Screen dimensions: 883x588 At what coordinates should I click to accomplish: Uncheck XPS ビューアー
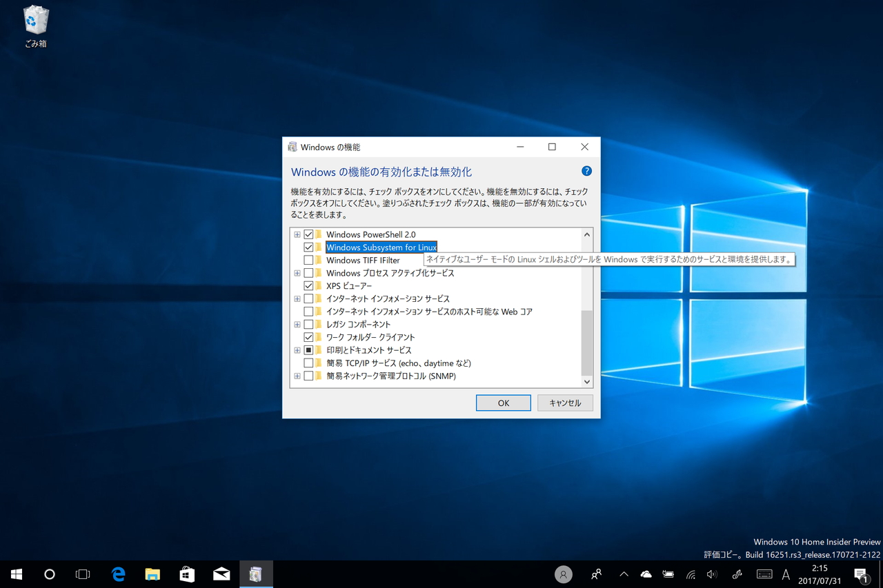pyautogui.click(x=308, y=285)
